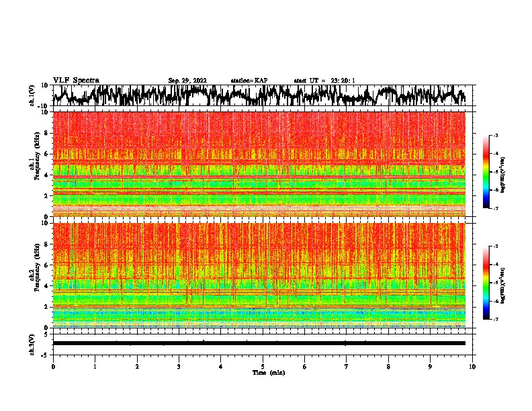Click the "VLF Spectra" plot title

(76, 81)
